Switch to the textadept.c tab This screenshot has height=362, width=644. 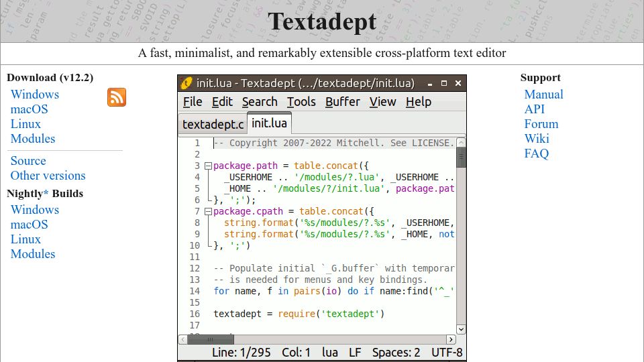[213, 124]
